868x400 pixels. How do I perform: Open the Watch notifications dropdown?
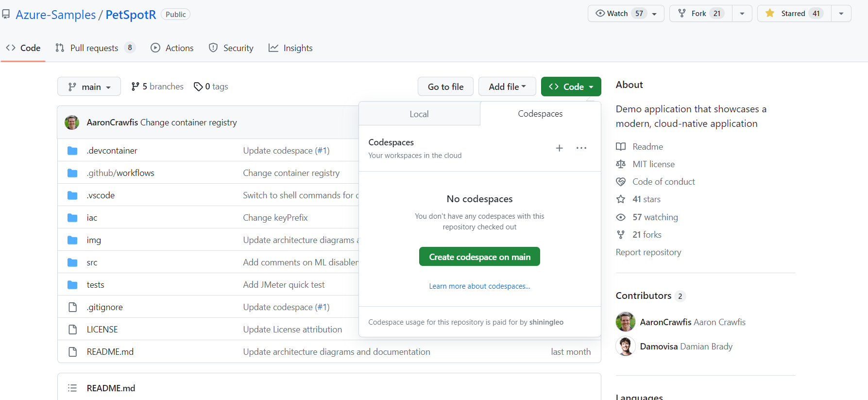(626, 14)
